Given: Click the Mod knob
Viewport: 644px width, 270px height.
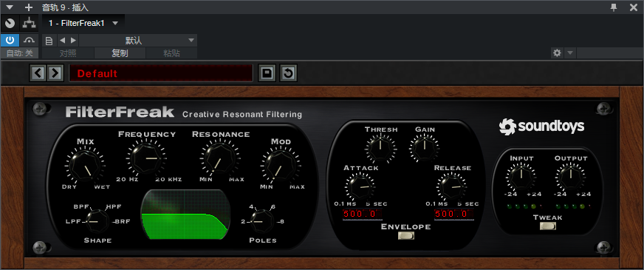Looking at the screenshot, I should (x=281, y=166).
